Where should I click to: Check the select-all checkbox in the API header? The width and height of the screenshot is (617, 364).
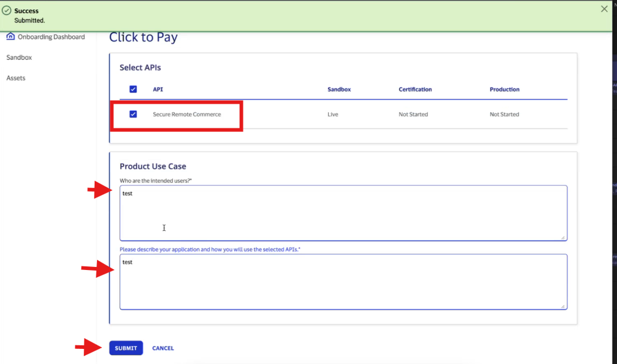coord(133,89)
